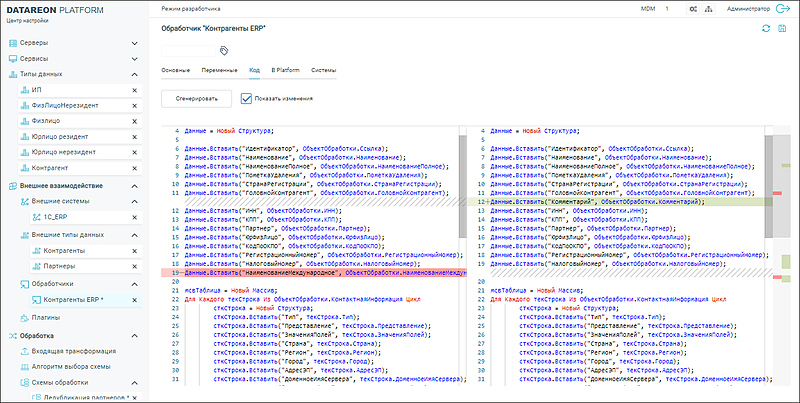800x403 pixels.
Task: Uncheck the Показать изменения checkbox
Action: pos(247,99)
